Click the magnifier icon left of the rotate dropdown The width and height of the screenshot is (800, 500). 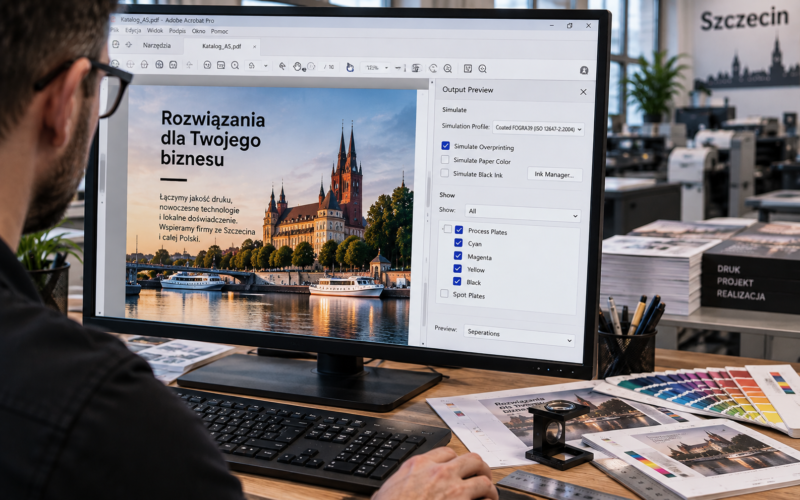click(x=235, y=65)
